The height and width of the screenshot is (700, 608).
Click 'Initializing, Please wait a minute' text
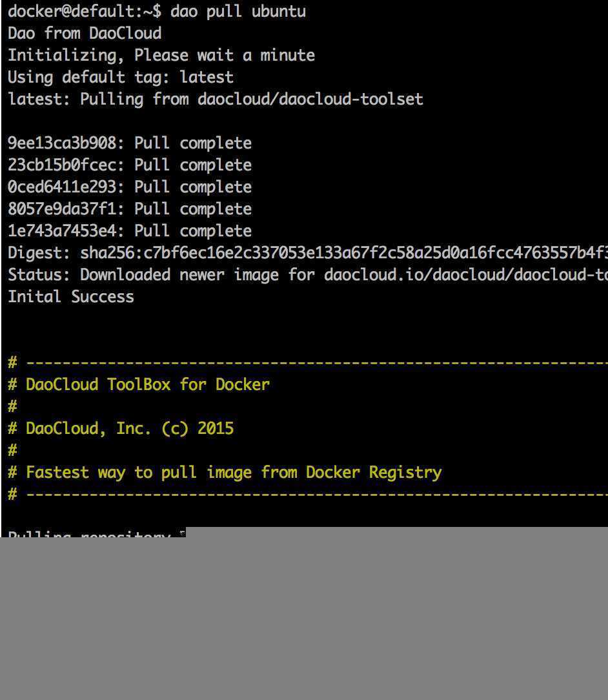tap(161, 56)
